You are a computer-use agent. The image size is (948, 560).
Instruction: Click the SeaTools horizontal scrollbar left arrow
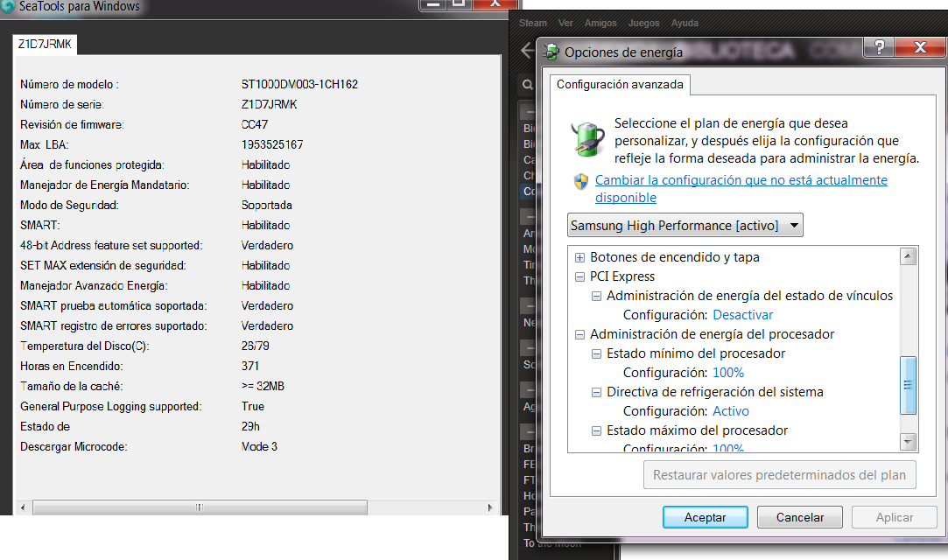23,507
